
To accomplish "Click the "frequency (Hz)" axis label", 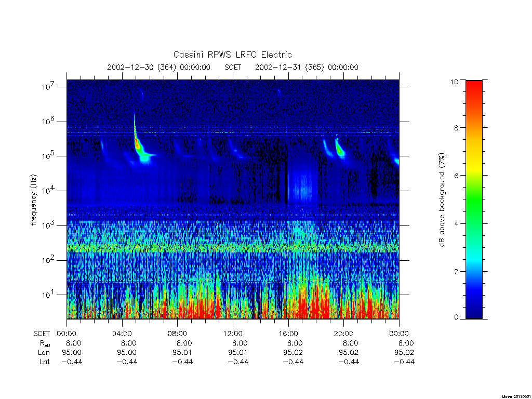I will pos(34,200).
